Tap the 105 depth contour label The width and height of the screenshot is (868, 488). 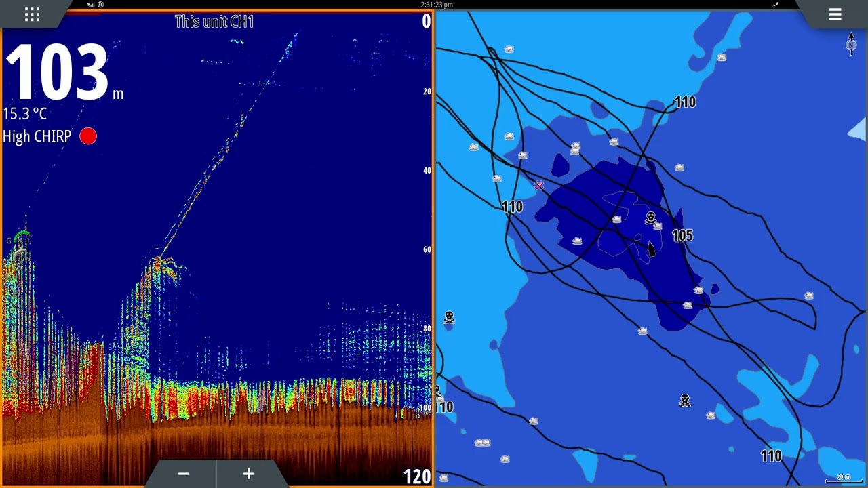[682, 235]
